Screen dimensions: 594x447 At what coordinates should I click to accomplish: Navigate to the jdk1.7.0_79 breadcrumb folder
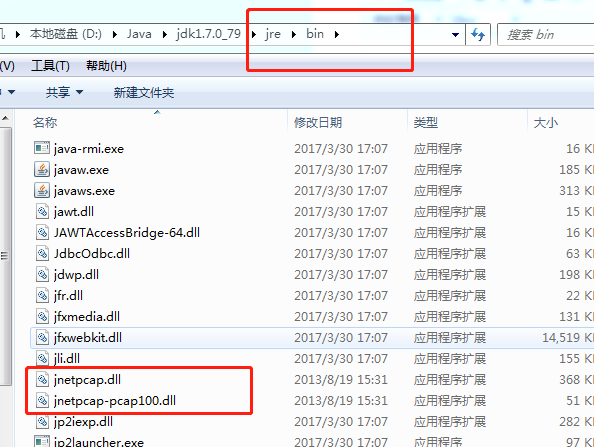coord(208,34)
